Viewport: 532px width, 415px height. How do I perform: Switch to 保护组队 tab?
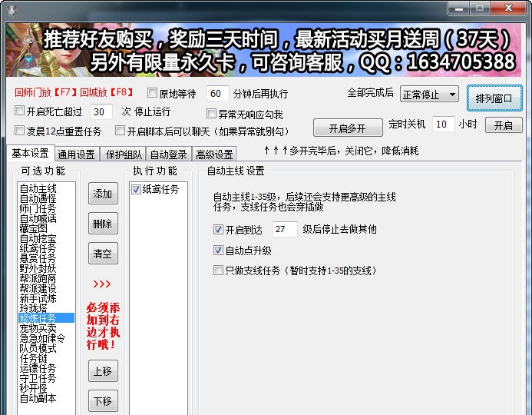tap(124, 154)
